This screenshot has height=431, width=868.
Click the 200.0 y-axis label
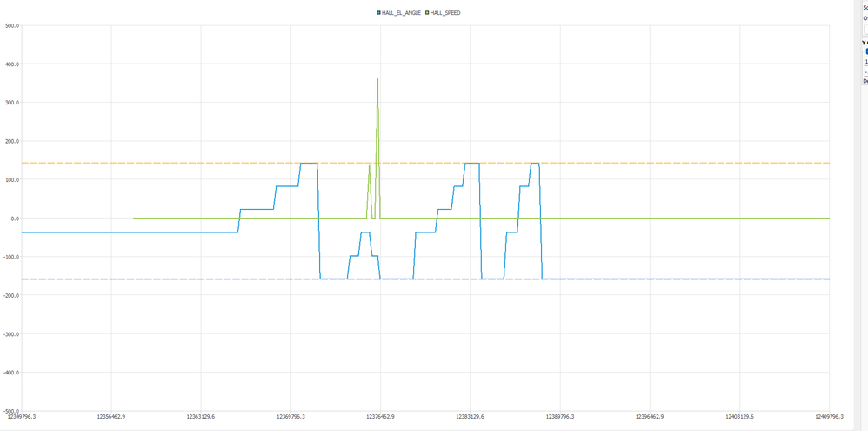tap(11, 141)
